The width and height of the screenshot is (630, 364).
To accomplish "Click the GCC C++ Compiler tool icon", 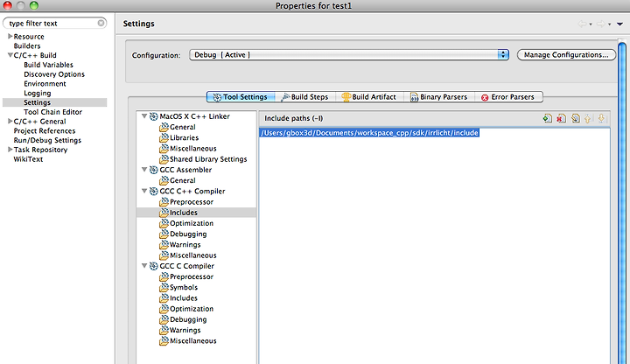I will click(153, 192).
